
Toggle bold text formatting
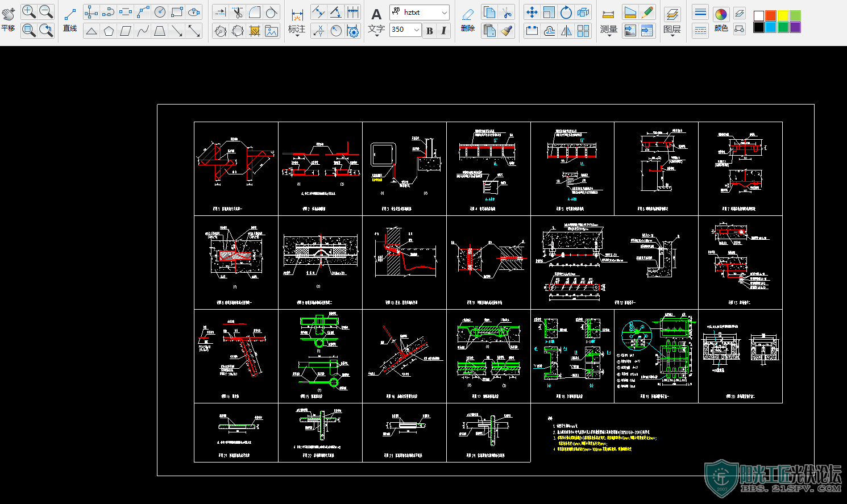(430, 30)
